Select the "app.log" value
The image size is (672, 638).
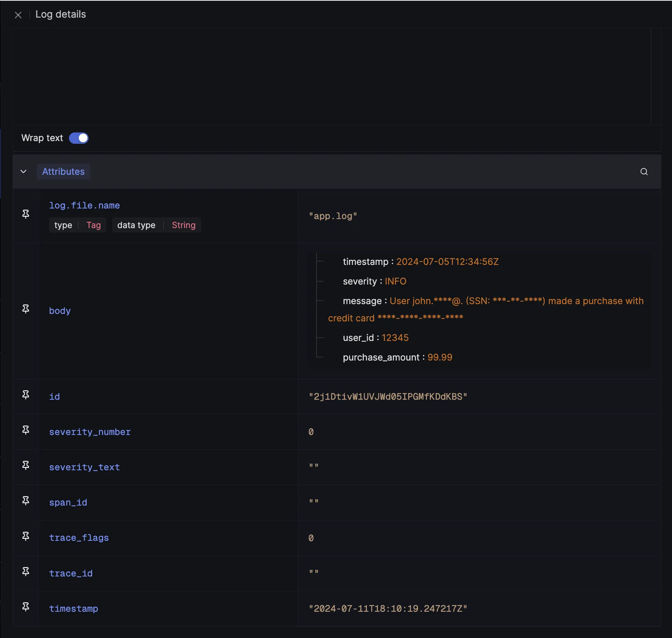[x=333, y=216]
